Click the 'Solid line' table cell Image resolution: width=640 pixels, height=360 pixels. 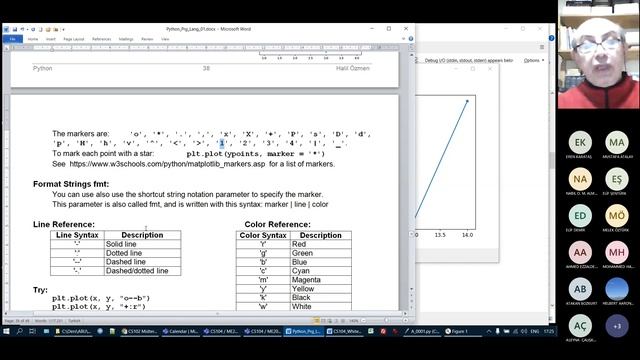[x=142, y=244]
